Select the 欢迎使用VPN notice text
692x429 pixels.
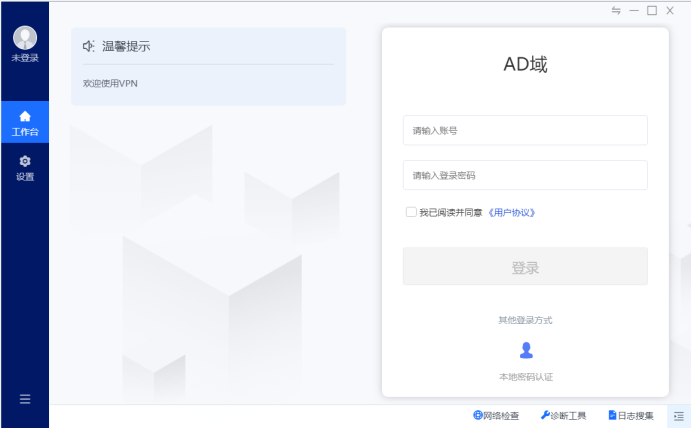point(110,83)
